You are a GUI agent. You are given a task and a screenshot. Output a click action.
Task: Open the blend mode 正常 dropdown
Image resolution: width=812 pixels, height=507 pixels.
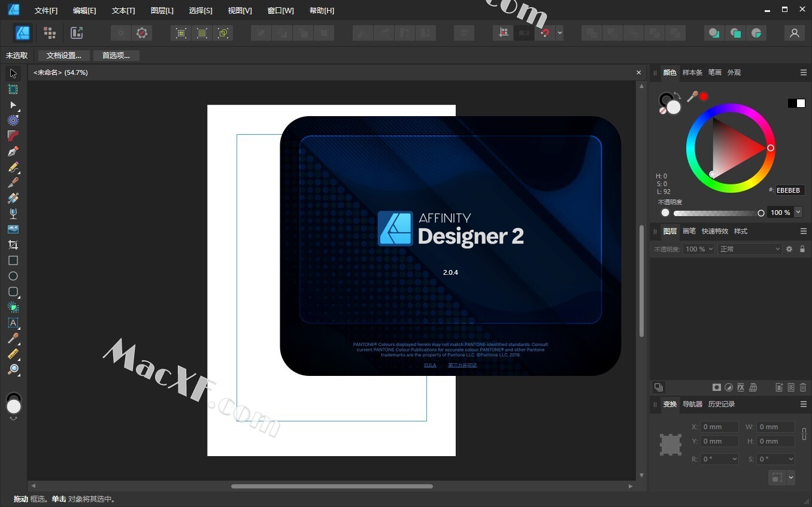click(x=750, y=249)
